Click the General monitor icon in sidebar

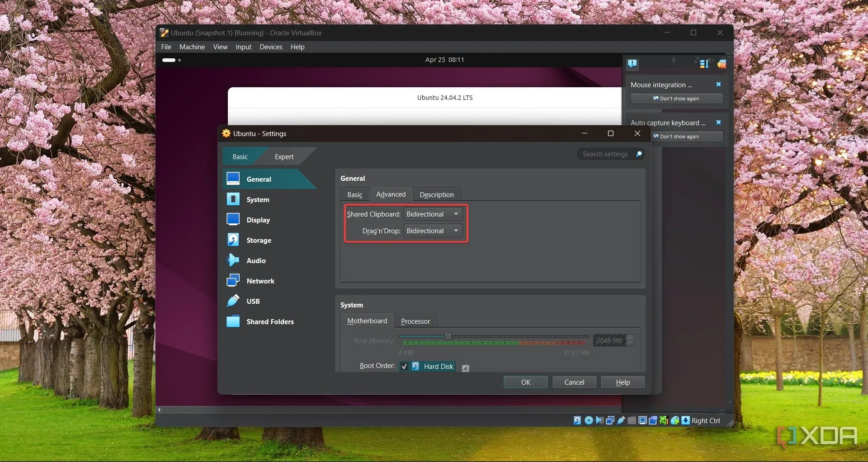tap(233, 179)
